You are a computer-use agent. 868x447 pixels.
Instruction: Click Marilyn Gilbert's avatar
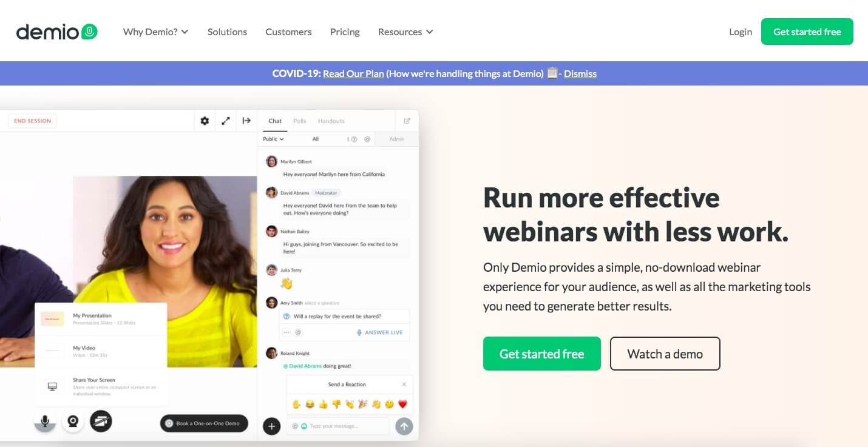click(x=271, y=162)
